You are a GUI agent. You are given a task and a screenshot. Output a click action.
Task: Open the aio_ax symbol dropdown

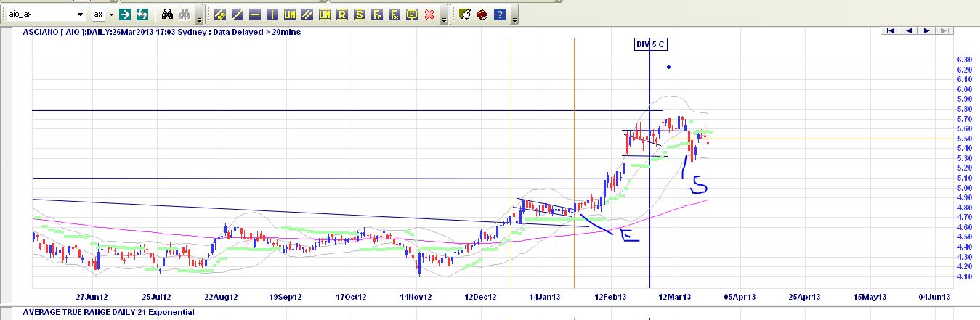[79, 15]
